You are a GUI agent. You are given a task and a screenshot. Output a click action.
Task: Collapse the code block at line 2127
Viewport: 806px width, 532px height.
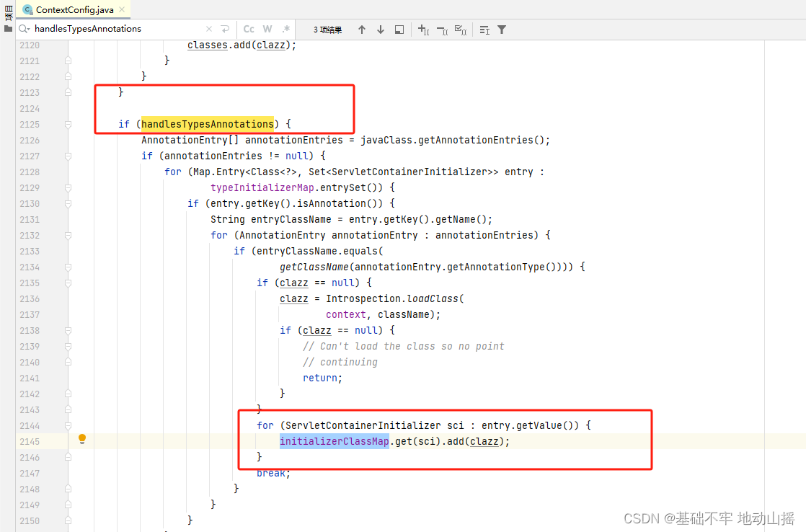click(68, 156)
